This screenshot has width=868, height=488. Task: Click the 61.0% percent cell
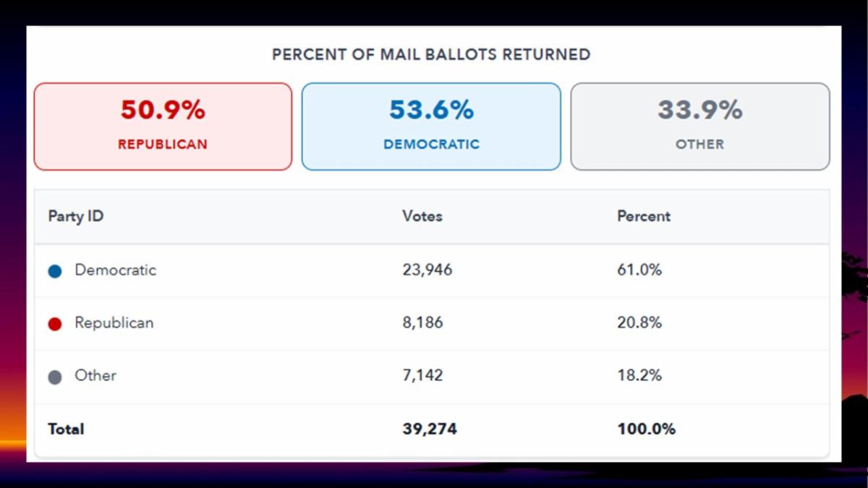click(x=639, y=270)
